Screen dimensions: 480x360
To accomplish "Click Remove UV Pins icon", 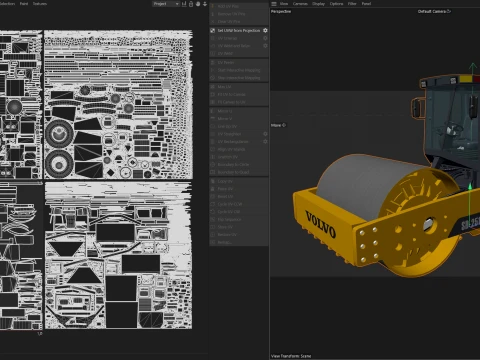I will (x=213, y=14).
